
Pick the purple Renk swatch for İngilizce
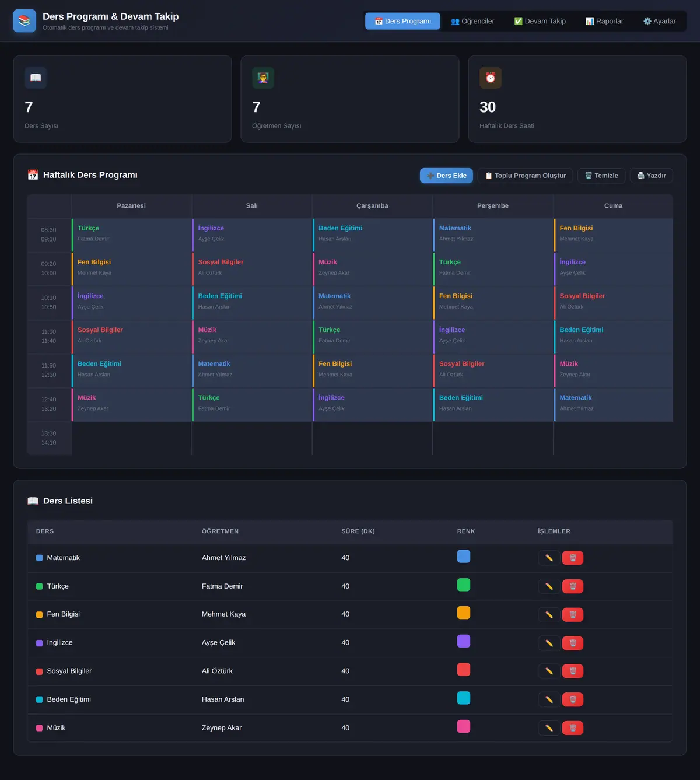click(464, 641)
